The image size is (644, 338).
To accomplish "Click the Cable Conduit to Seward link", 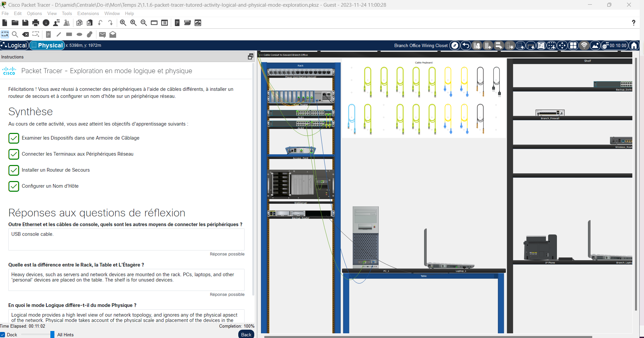I will coord(284,55).
